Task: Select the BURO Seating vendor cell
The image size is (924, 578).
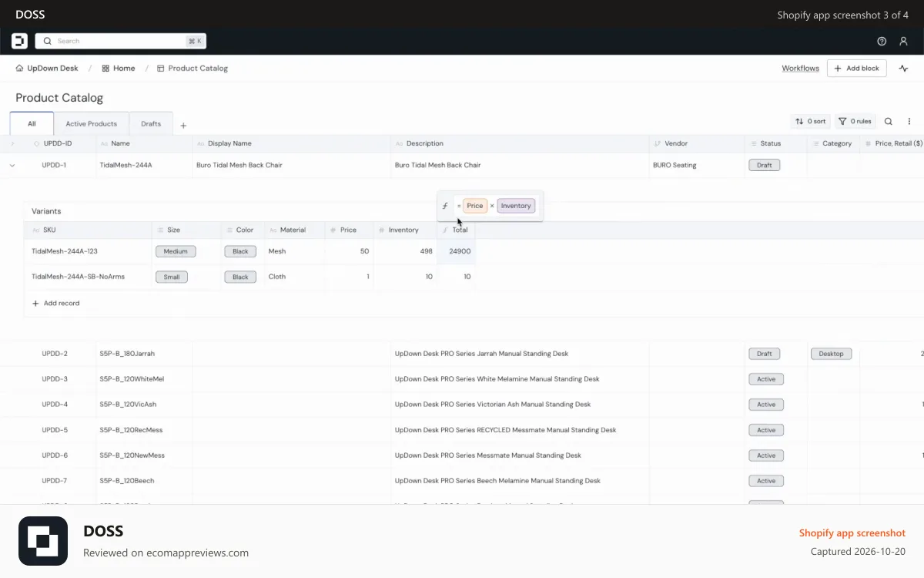Action: [697, 165]
